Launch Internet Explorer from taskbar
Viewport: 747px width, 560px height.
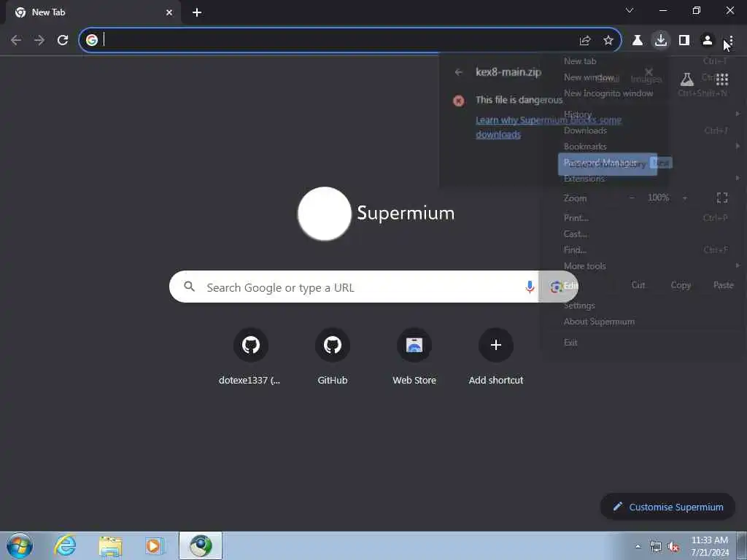[x=64, y=545]
